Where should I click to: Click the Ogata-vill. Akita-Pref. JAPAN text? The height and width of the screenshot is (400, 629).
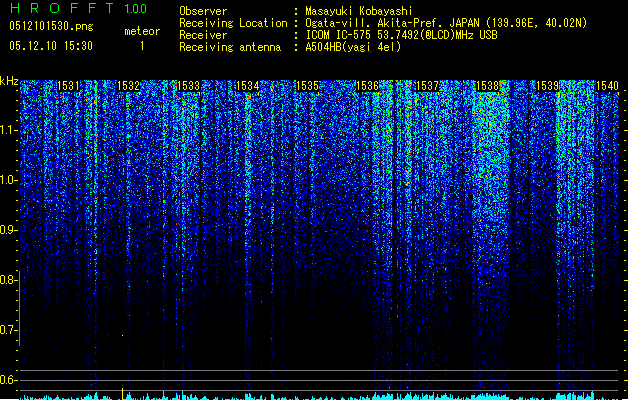pos(393,23)
